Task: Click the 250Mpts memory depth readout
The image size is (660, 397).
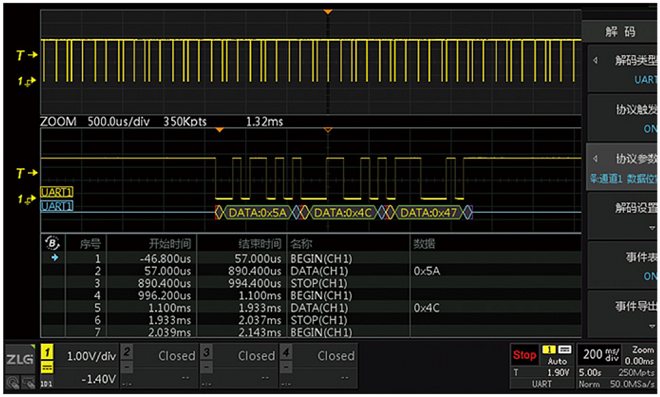Action: tap(636, 373)
